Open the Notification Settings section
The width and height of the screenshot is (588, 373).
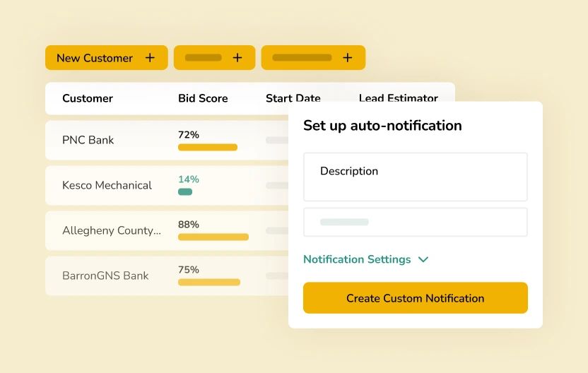pos(357,259)
